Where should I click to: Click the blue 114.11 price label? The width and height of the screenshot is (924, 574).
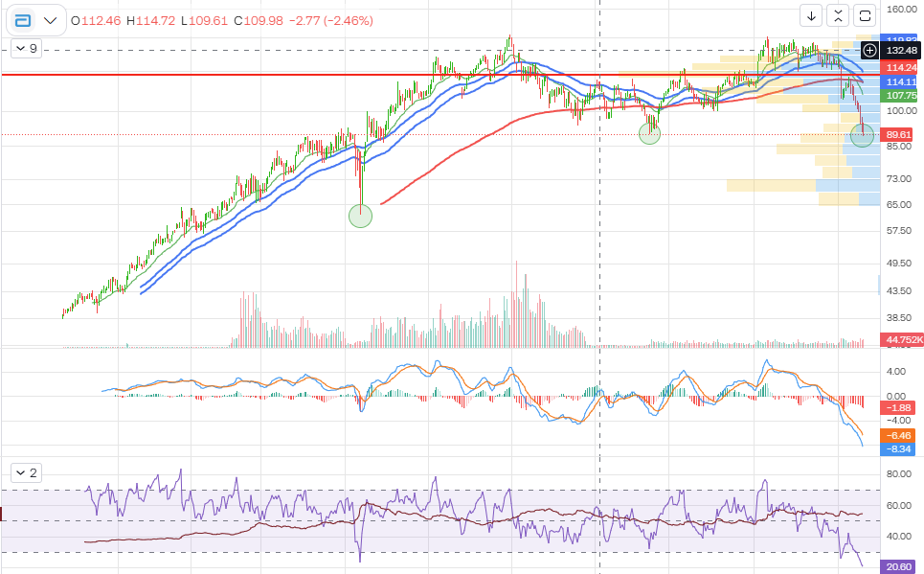(901, 82)
